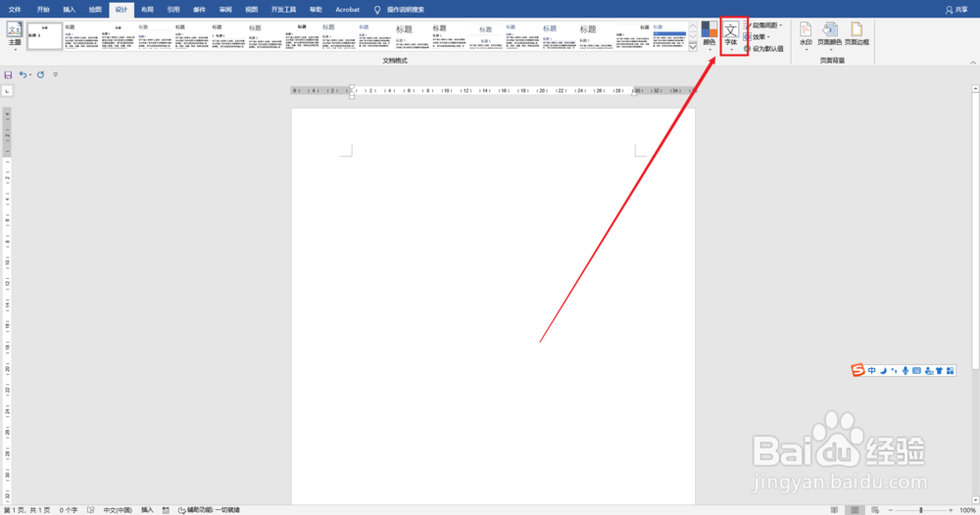Screen dimensions: 980x515
Task: Open the 段落间距 paragraph spacing dropdown
Action: [763, 25]
